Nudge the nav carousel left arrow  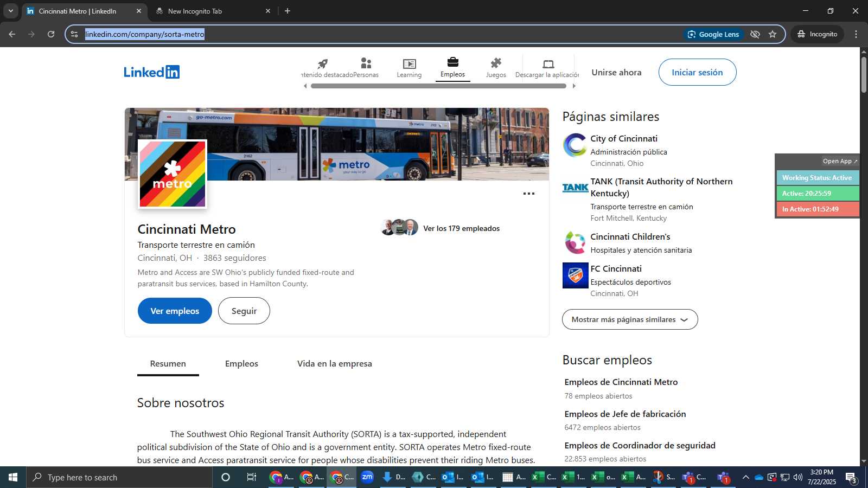305,86
